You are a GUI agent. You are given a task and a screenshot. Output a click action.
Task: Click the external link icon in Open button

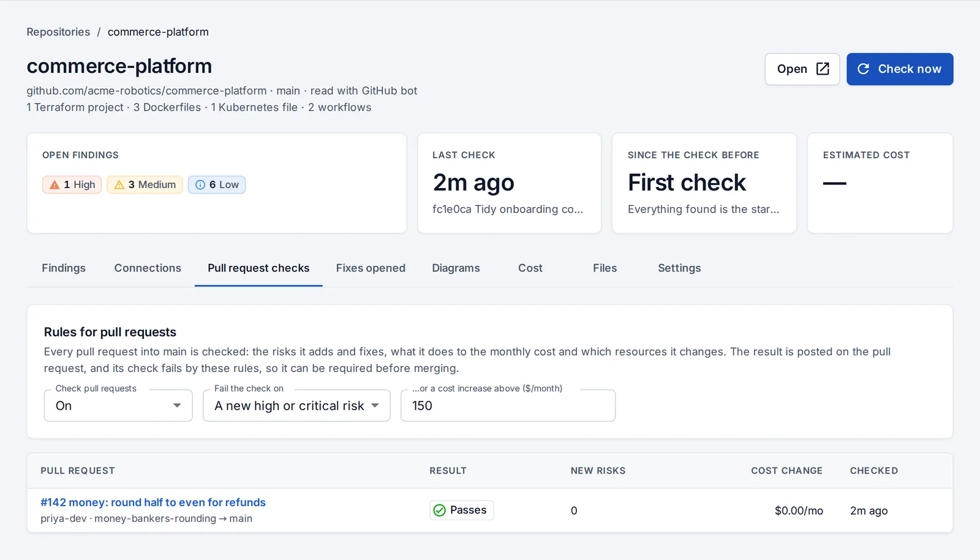[823, 69]
